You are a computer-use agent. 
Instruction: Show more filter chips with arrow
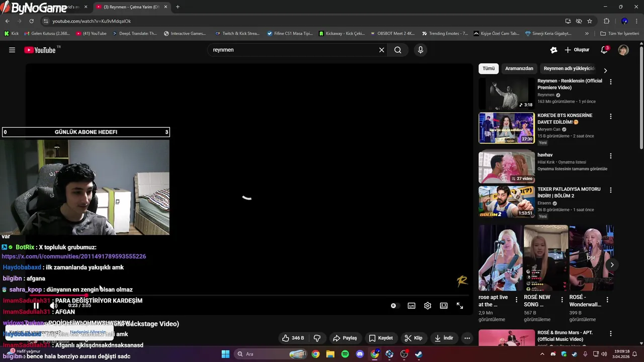tap(605, 71)
